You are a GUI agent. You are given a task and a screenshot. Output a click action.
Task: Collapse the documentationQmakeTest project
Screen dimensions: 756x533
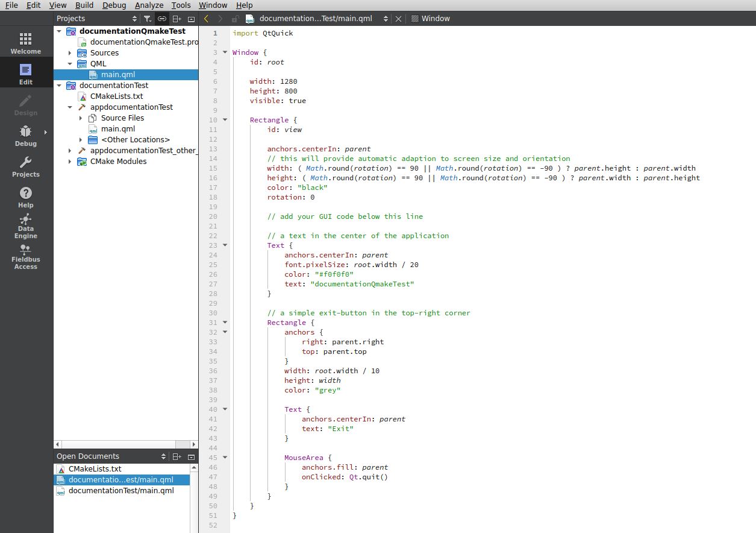click(60, 31)
